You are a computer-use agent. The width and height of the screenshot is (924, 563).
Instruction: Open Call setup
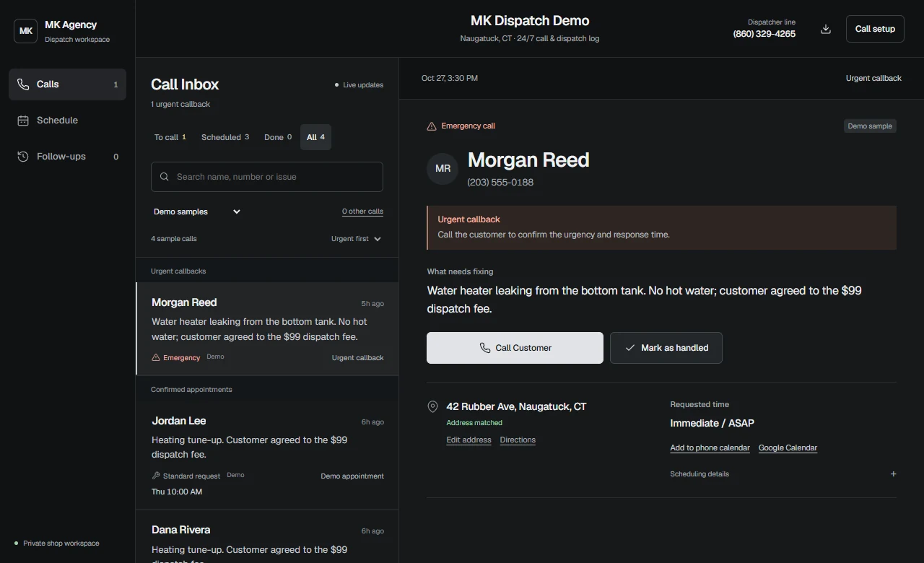pyautogui.click(x=875, y=29)
